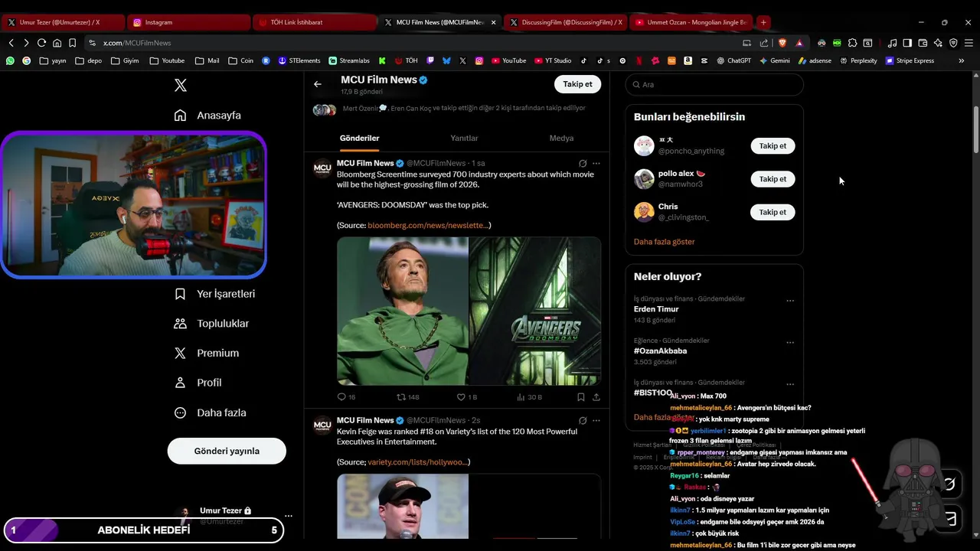The image size is (980, 551).
Task: Expand Daha fazla menu in the sidebar
Action: tap(211, 412)
